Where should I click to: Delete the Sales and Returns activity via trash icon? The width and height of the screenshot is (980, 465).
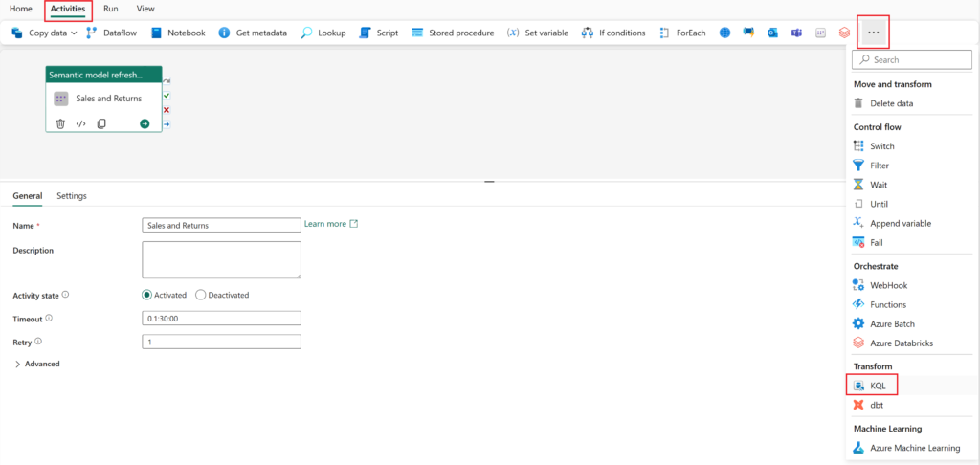pyautogui.click(x=60, y=123)
